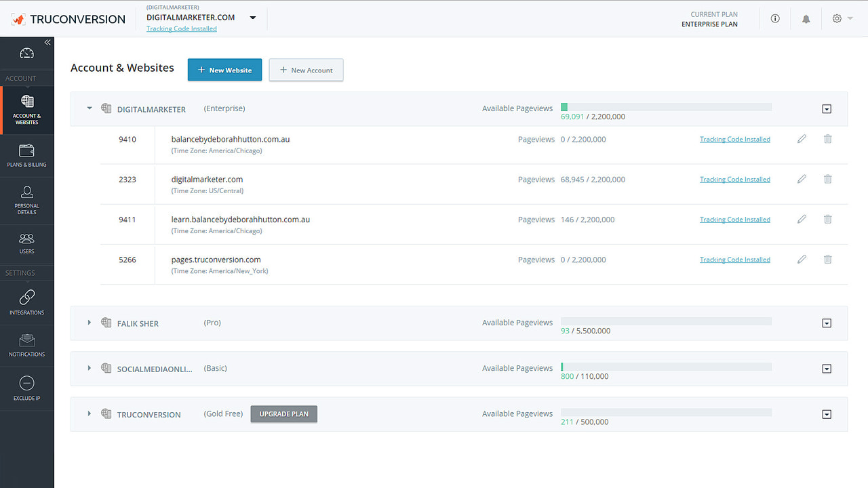Edit pages.truconversion.com with pencil icon
Image resolution: width=868 pixels, height=488 pixels.
(802, 259)
